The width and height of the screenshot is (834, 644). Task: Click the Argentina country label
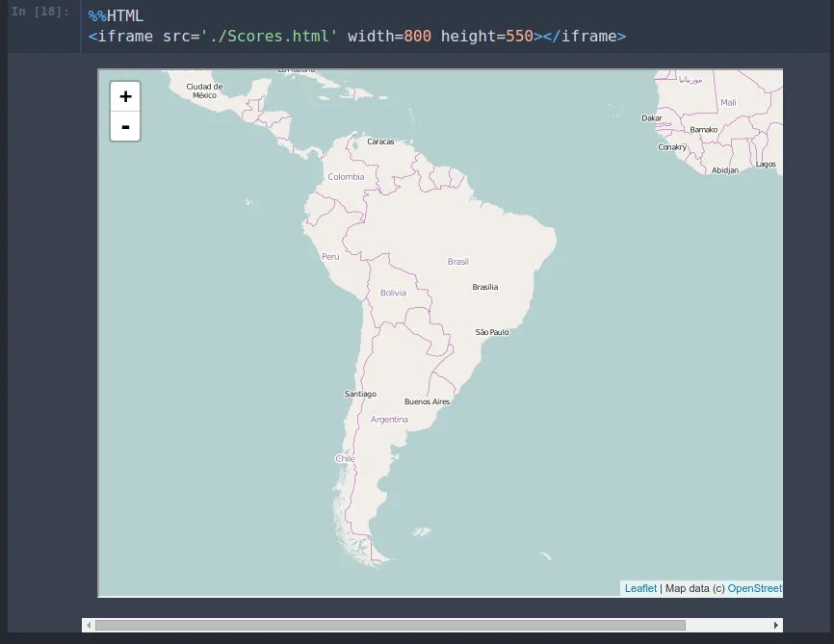pyautogui.click(x=389, y=420)
